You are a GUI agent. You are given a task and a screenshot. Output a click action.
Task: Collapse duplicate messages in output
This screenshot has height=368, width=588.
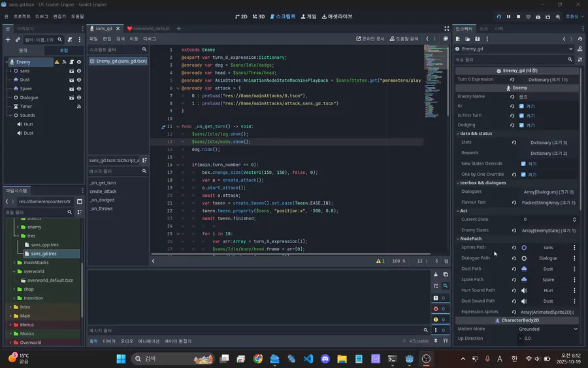point(436,286)
